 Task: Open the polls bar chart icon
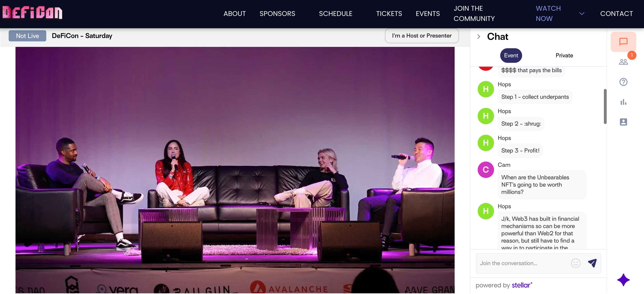pos(623,102)
